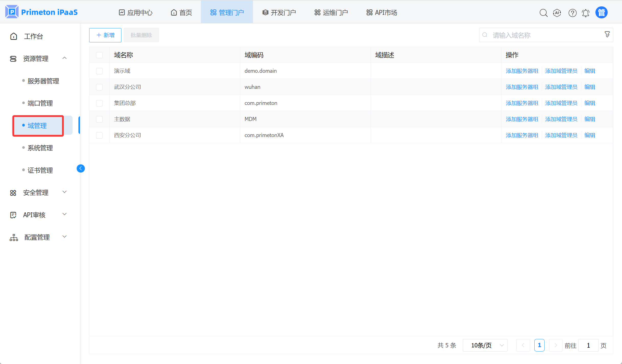Click 编辑 link for 演示域 row
622x364 pixels.
click(x=590, y=71)
